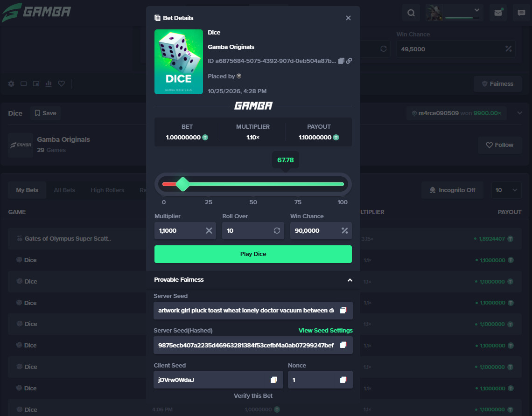This screenshot has height=416, width=532.
Task: Click the background Win Chance percent icon
Action: (508, 49)
